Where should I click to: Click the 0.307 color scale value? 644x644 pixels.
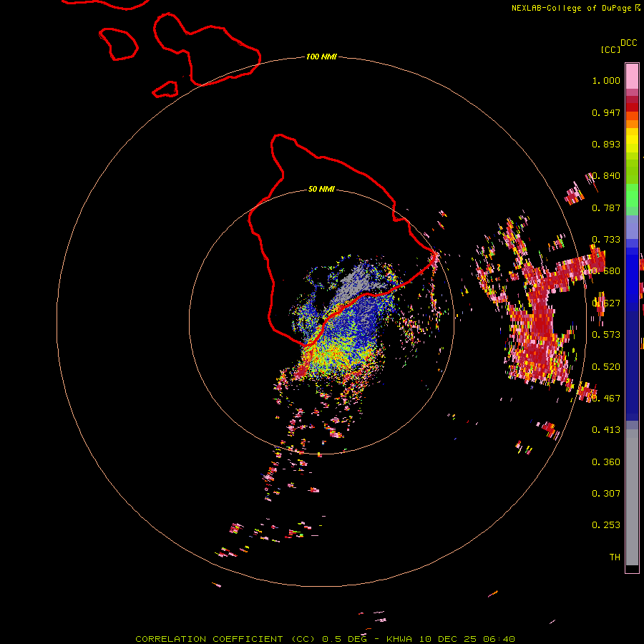point(606,493)
